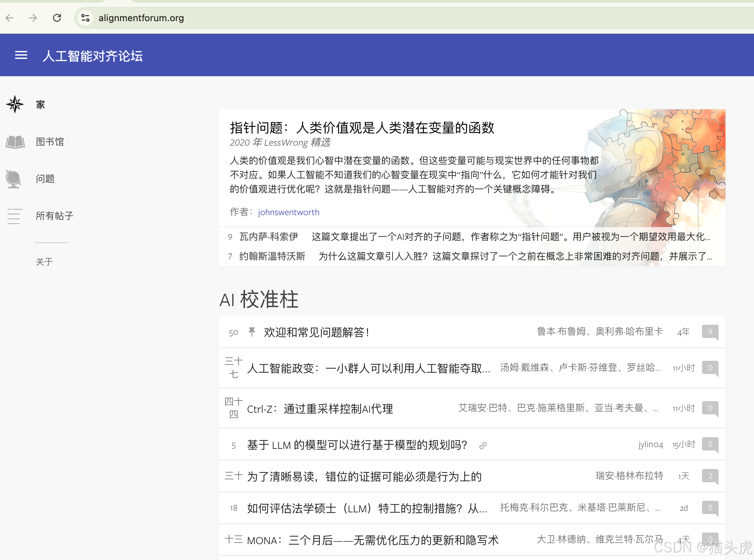Open the hamburger navigation menu
The width and height of the screenshot is (754, 560).
pos(21,55)
